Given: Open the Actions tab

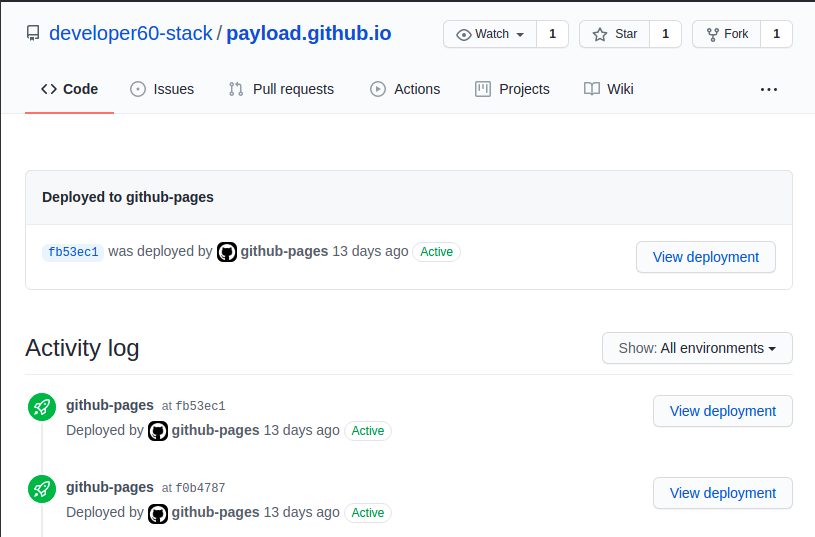Looking at the screenshot, I should coord(405,89).
